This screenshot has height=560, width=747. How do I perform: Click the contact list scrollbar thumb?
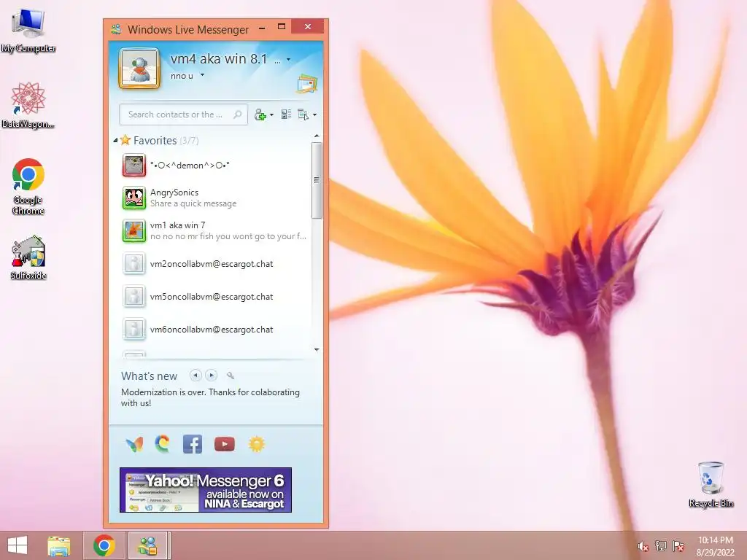click(x=317, y=180)
